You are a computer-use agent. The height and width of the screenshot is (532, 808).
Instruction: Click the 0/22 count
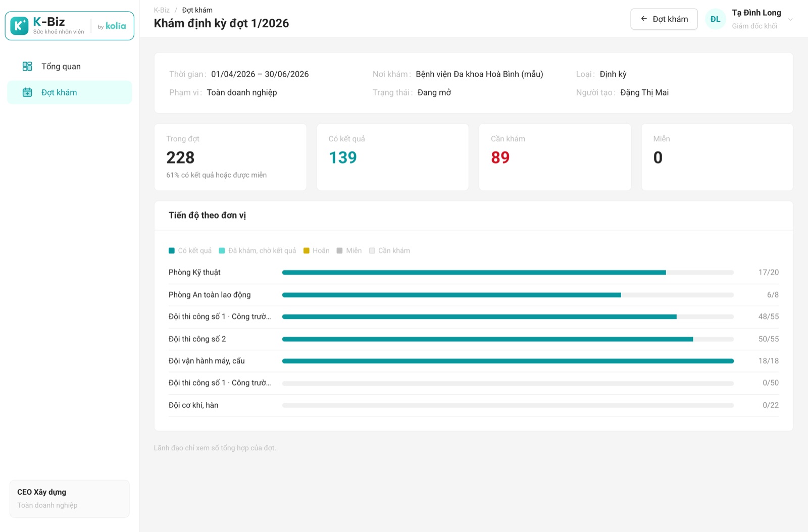(x=771, y=405)
